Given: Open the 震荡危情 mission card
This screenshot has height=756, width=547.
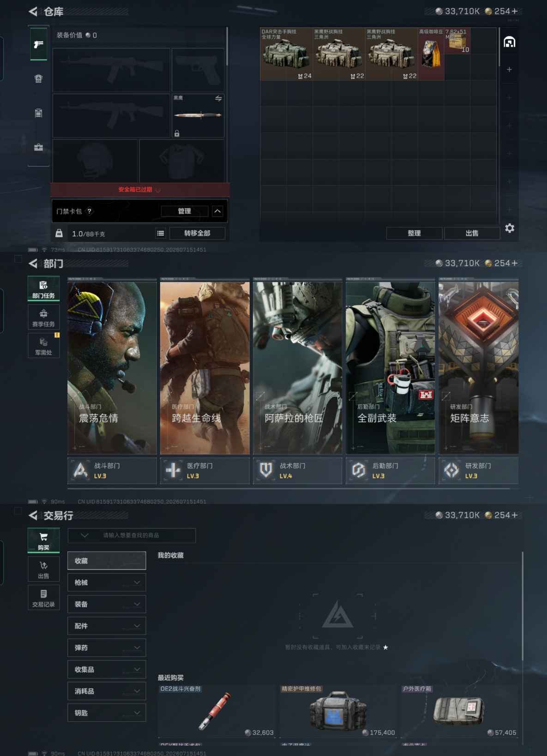Looking at the screenshot, I should pos(112,367).
